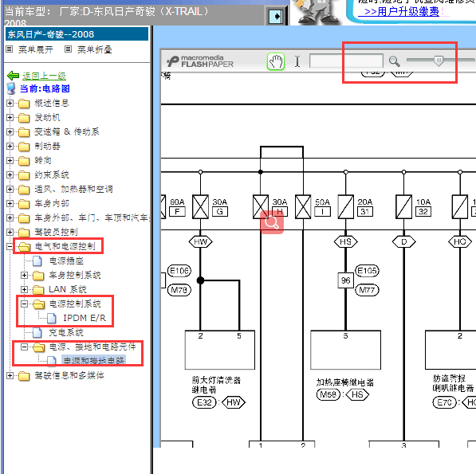Select the 概述信息 tree label

pyautogui.click(x=52, y=103)
